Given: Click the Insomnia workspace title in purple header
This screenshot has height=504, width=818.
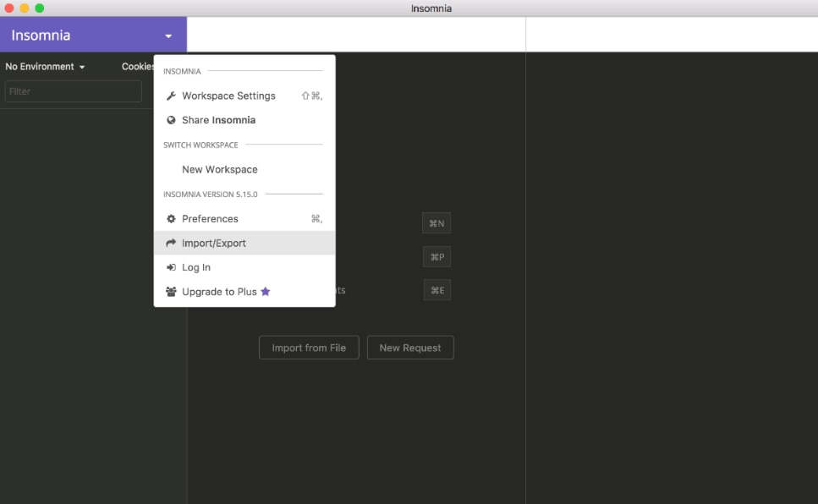Looking at the screenshot, I should click(x=41, y=36).
